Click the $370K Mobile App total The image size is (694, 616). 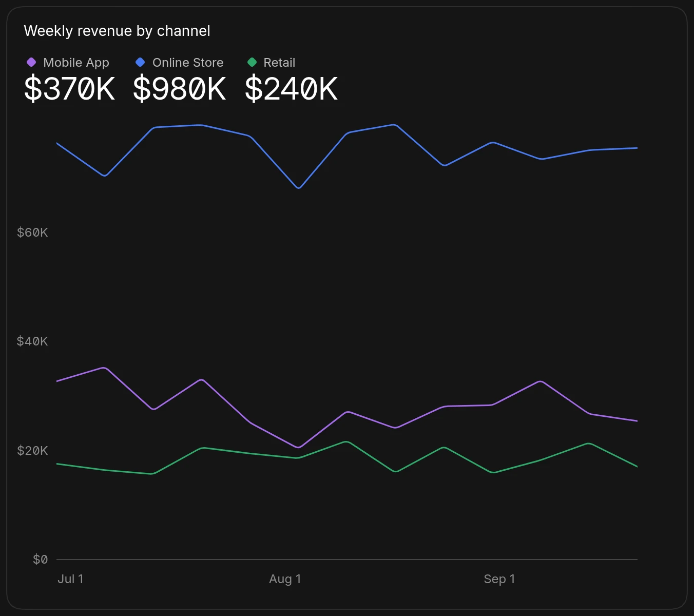(x=70, y=89)
